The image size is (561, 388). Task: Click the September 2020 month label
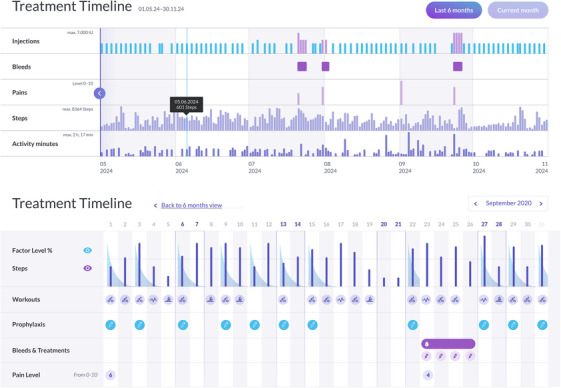point(508,203)
